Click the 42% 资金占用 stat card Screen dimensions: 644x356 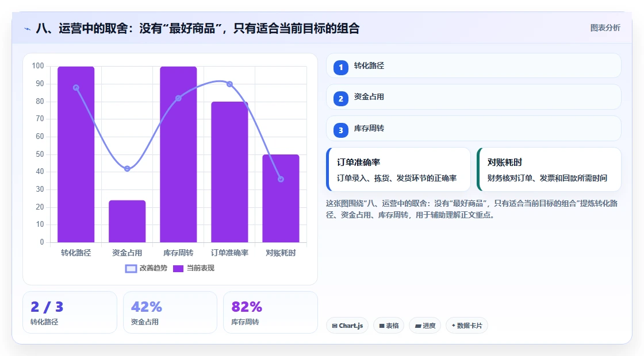[170, 312]
